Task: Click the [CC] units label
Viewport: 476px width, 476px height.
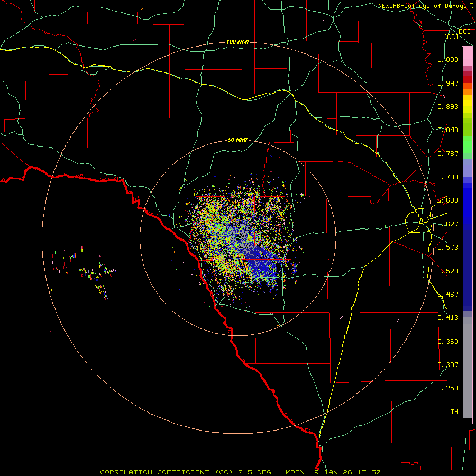Action: pyautogui.click(x=451, y=36)
